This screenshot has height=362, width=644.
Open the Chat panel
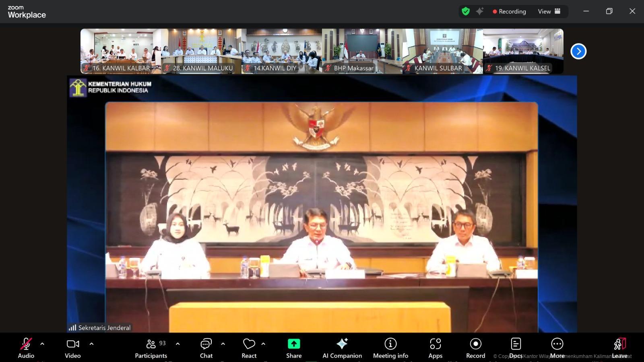[x=206, y=348]
